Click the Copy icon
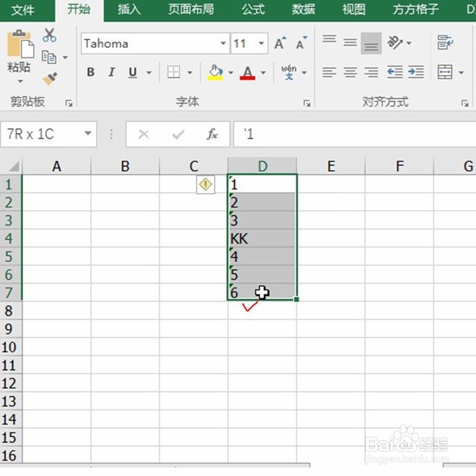The width and height of the screenshot is (476, 476). 49,57
